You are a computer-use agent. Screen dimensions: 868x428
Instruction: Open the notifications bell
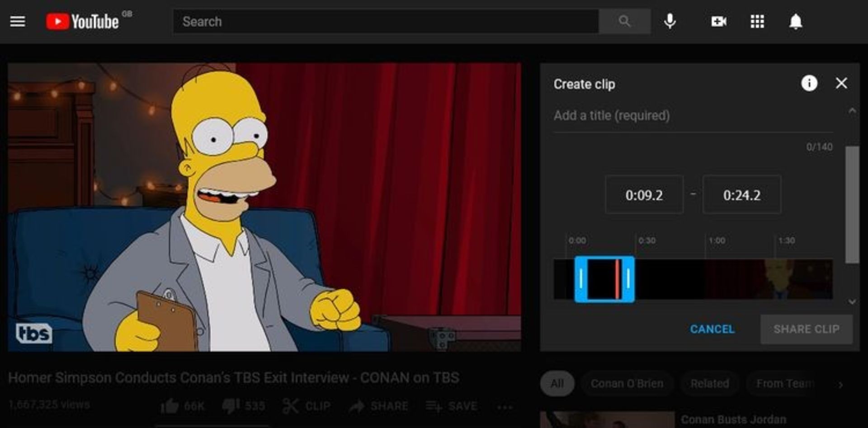point(796,21)
